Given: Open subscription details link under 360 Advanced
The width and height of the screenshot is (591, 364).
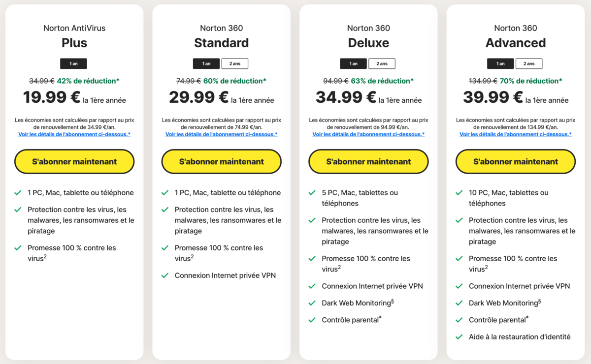Looking at the screenshot, I should click(x=516, y=134).
